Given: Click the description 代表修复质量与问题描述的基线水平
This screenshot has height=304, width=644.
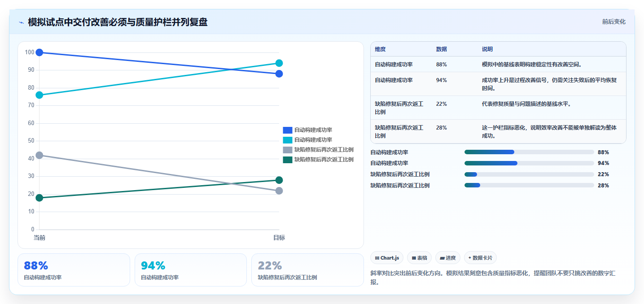Looking at the screenshot, I should pos(526,104).
